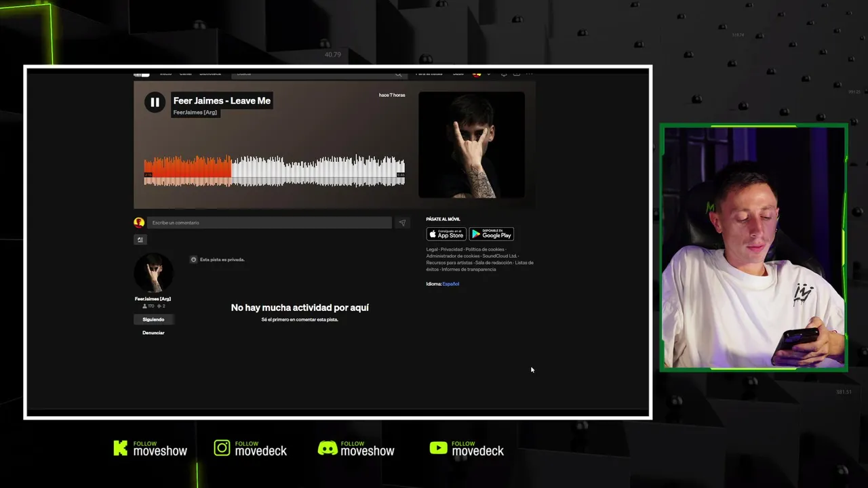Click the Kick moveshow overlay icon

(x=120, y=448)
